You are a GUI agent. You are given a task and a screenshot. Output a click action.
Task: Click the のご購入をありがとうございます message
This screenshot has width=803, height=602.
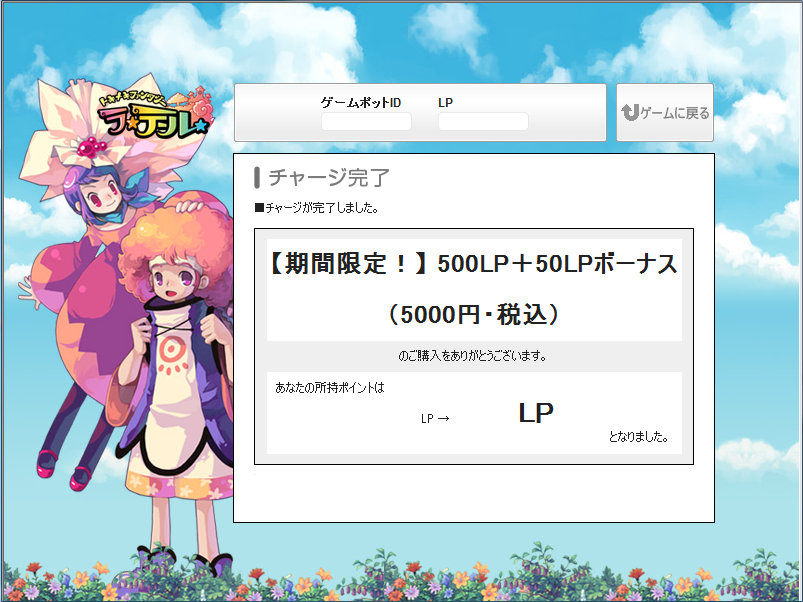click(472, 356)
